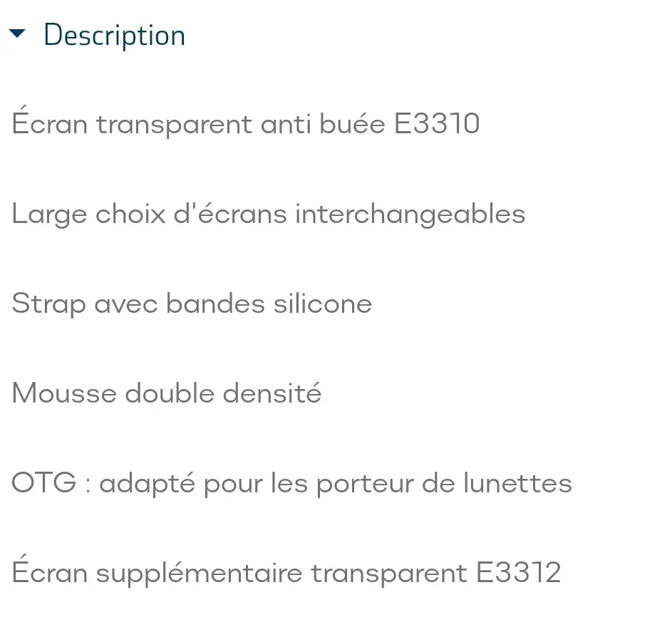Viewport: 672px width, 642px height.
Task: Collapse the Description section arrow
Action: pyautogui.click(x=17, y=33)
